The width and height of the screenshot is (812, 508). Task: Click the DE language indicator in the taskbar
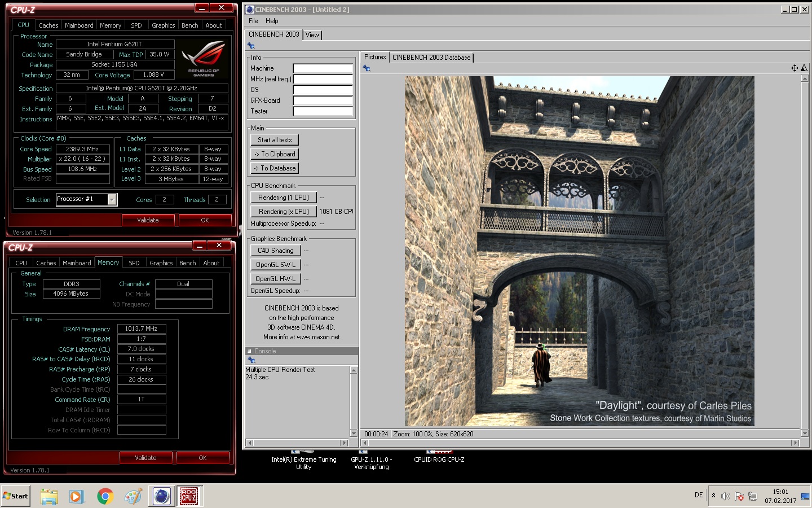tap(699, 495)
